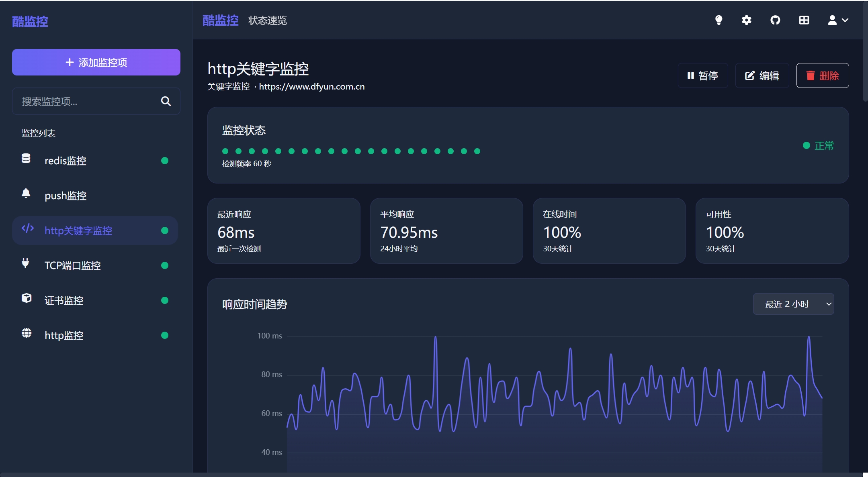
Task: Pause monitoring with the 暂停 button
Action: click(702, 75)
